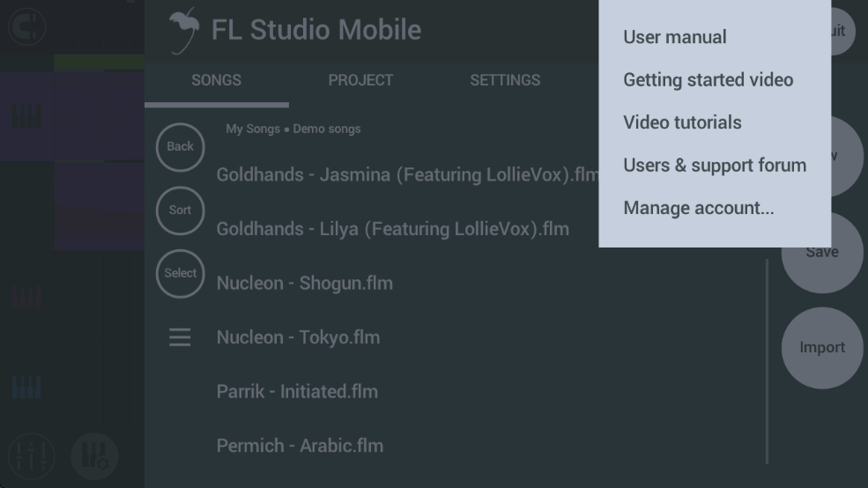The width and height of the screenshot is (868, 488).
Task: Click the hamburger list icon beside Tokyo
Action: 180,337
